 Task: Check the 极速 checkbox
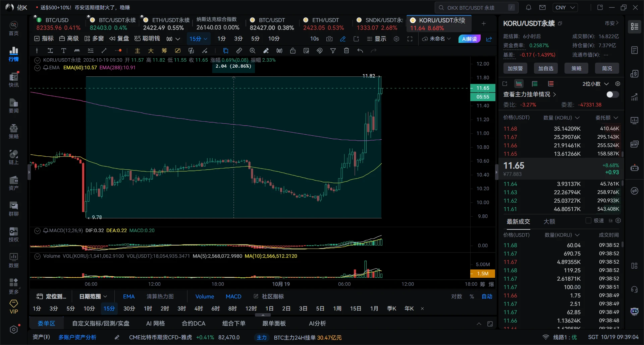(x=588, y=220)
